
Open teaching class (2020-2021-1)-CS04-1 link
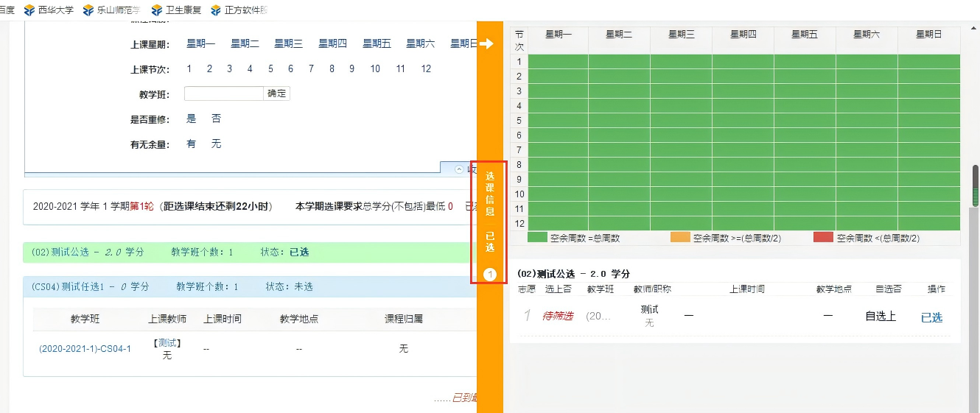(85, 348)
